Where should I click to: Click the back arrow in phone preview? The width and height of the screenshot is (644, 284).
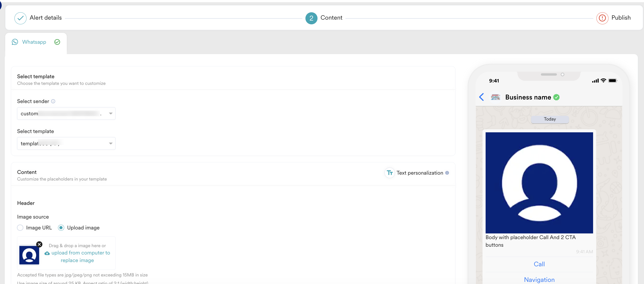(x=481, y=97)
